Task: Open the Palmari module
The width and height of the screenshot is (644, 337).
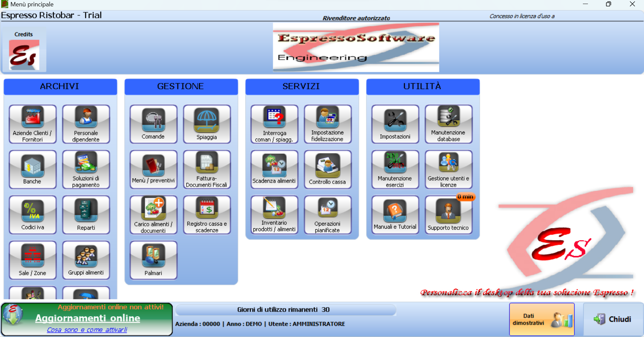Action: (153, 260)
